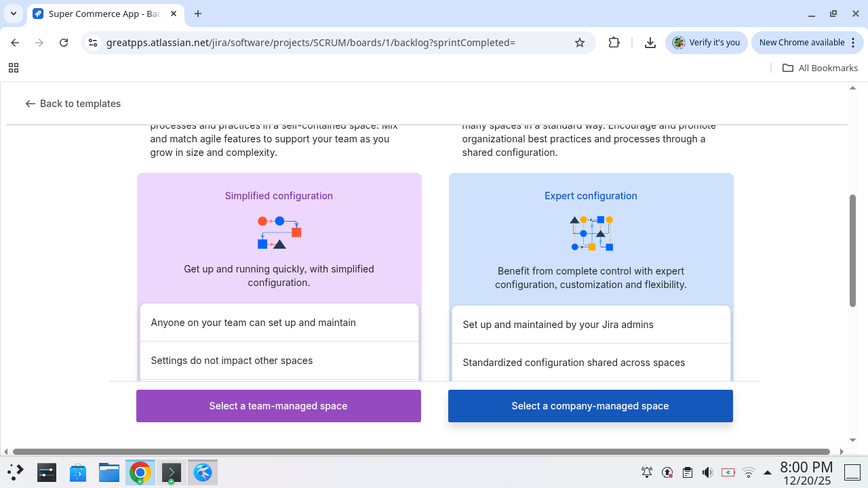Expand hidden system tray icons arrow
Viewport: 868px width, 488px height.
(x=768, y=472)
